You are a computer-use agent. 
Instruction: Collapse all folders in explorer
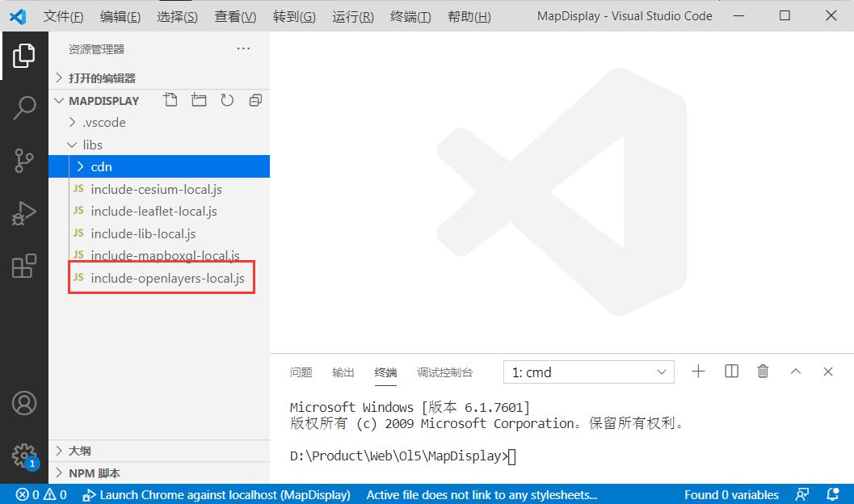pos(255,100)
